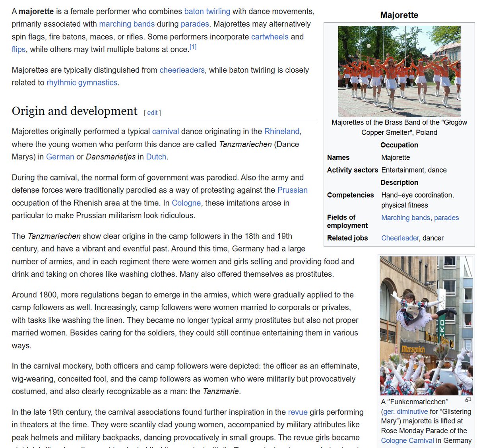The width and height of the screenshot is (477, 448).
Task: Click the Related jobs infobox label
Action: (347, 238)
